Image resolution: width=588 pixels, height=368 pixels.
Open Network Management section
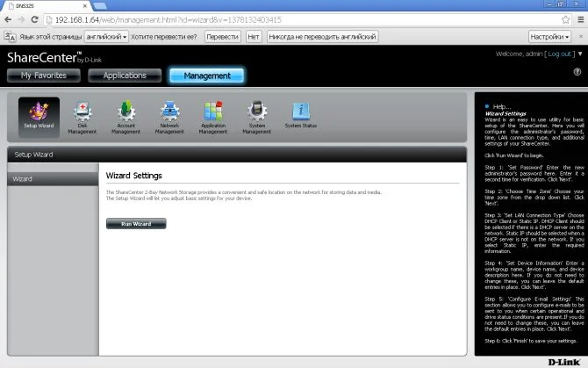[169, 118]
